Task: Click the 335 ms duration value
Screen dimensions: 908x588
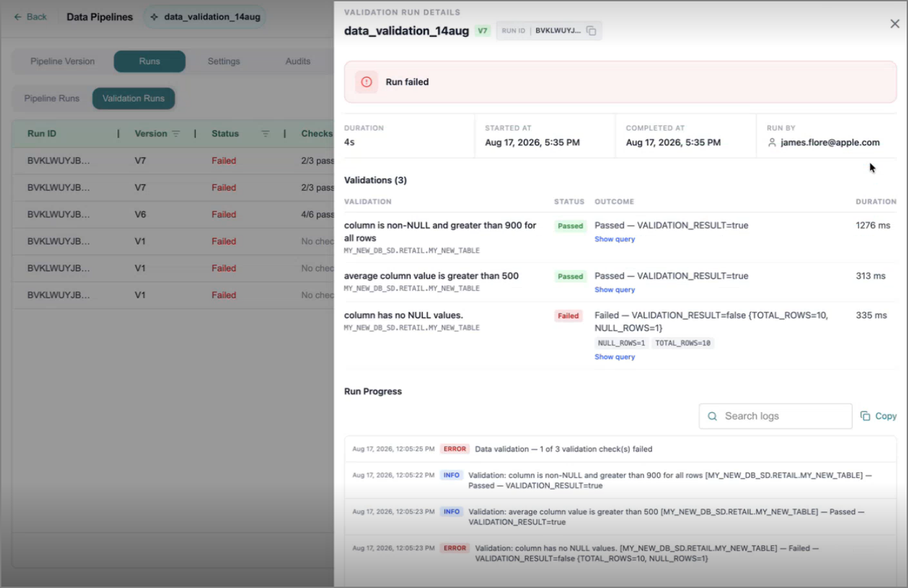Action: pos(871,315)
